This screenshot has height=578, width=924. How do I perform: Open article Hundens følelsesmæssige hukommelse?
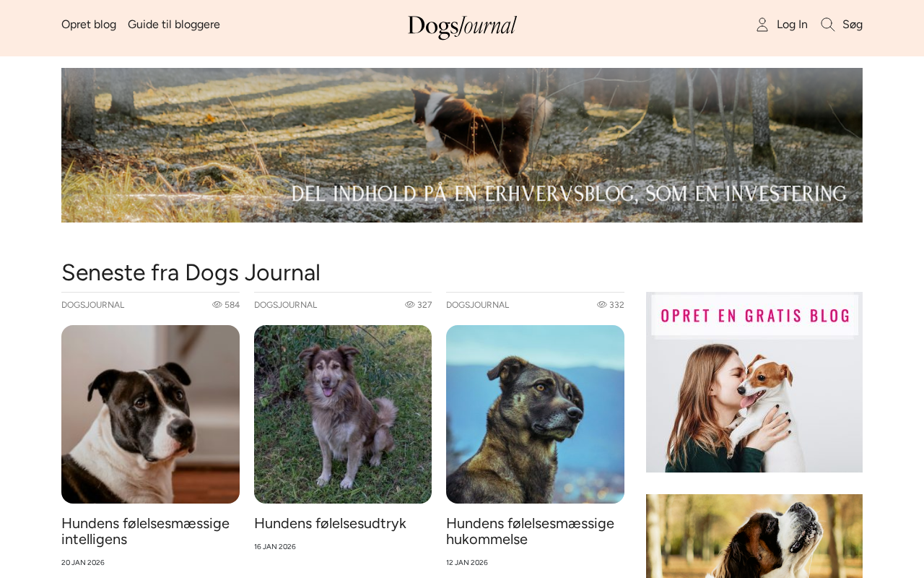coord(530,531)
